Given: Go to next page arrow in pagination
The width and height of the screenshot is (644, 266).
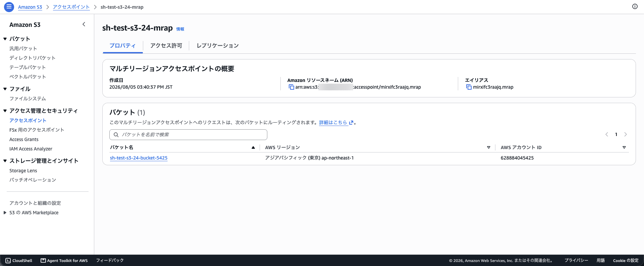Looking at the screenshot, I should click(x=626, y=134).
